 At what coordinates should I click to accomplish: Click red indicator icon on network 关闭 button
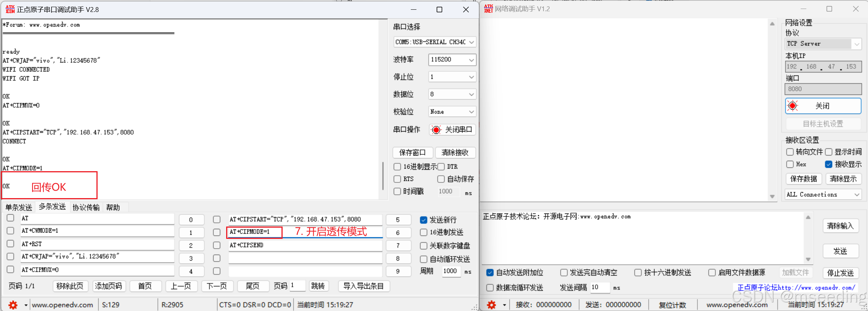click(792, 106)
